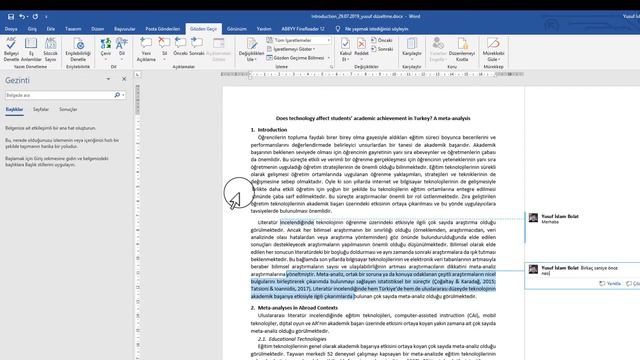The width and height of the screenshot is (640, 360).
Task: Click Düzenlemeyi Kısıtla restrict editing
Action: [x=462, y=49]
